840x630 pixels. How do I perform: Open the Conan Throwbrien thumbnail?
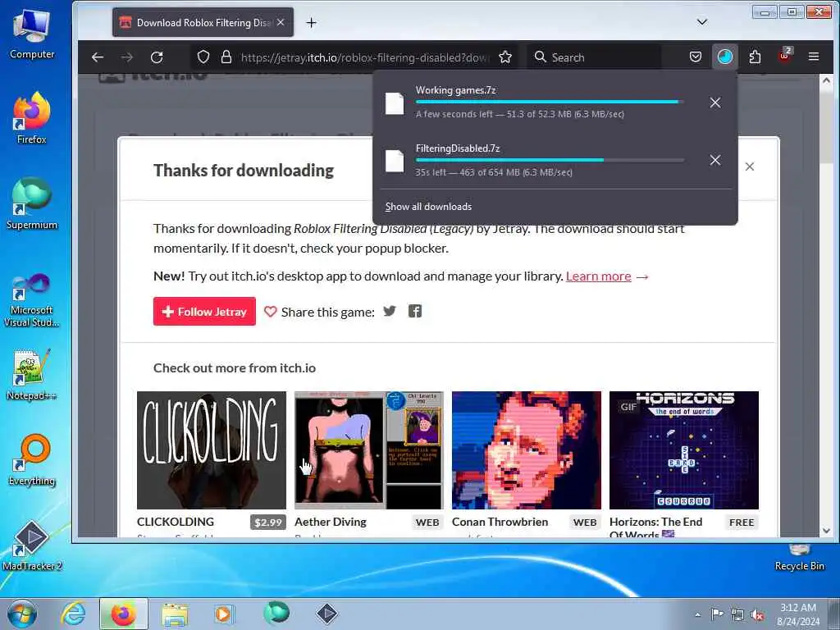tap(527, 450)
